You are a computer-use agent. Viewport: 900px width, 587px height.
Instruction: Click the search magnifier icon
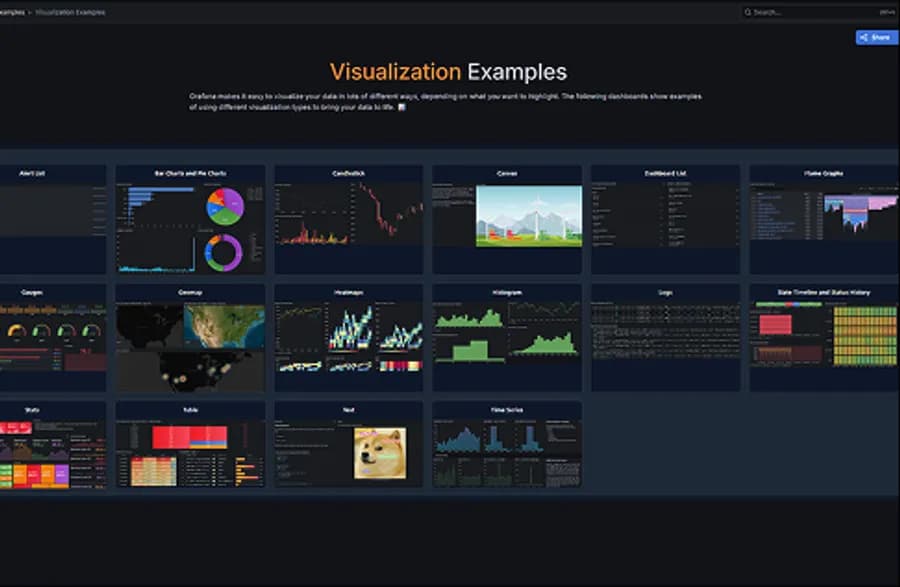click(x=748, y=12)
